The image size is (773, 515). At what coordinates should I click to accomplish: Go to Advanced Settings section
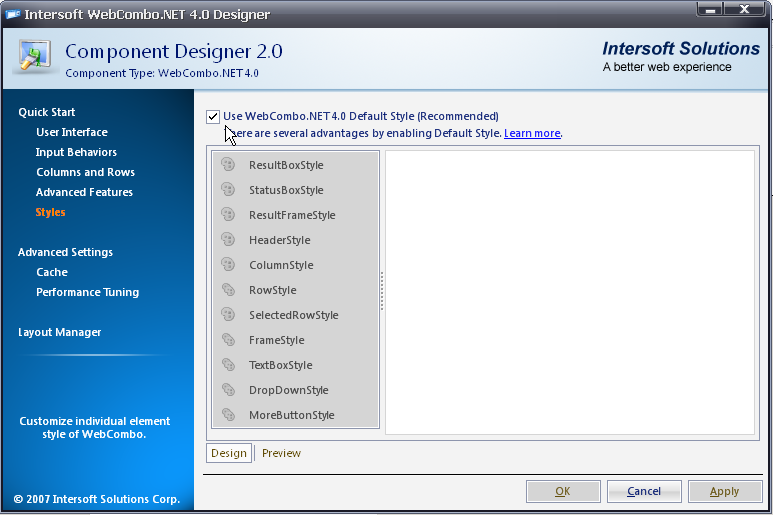[x=66, y=252]
